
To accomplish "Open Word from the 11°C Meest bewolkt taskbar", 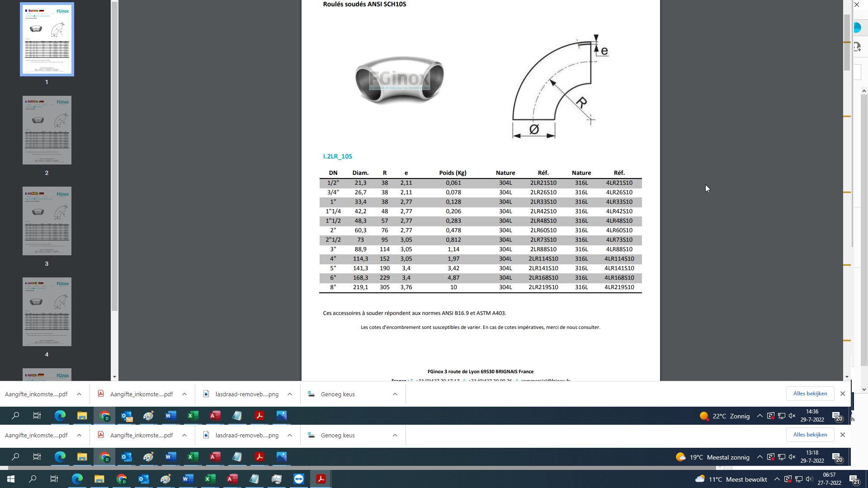I will [x=188, y=479].
